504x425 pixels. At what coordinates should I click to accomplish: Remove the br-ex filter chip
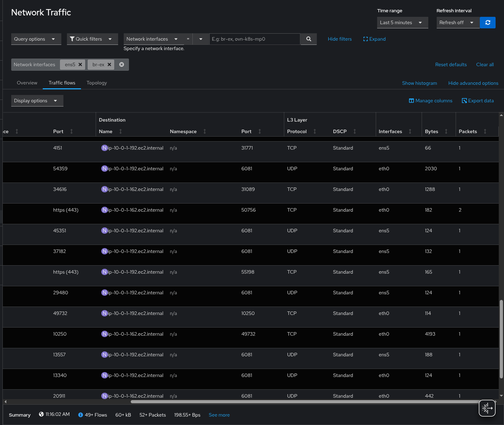tap(109, 64)
